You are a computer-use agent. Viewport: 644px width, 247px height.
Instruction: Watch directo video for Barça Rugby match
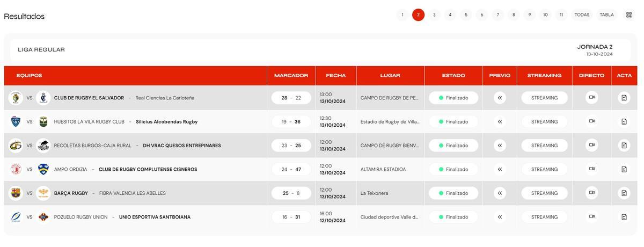592,193
